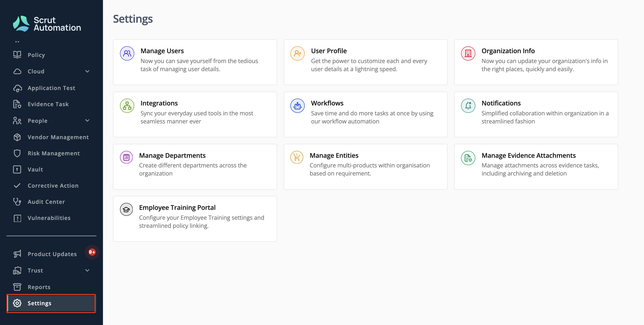Click the Settings gear icon
The width and height of the screenshot is (644, 325).
coord(17,303)
